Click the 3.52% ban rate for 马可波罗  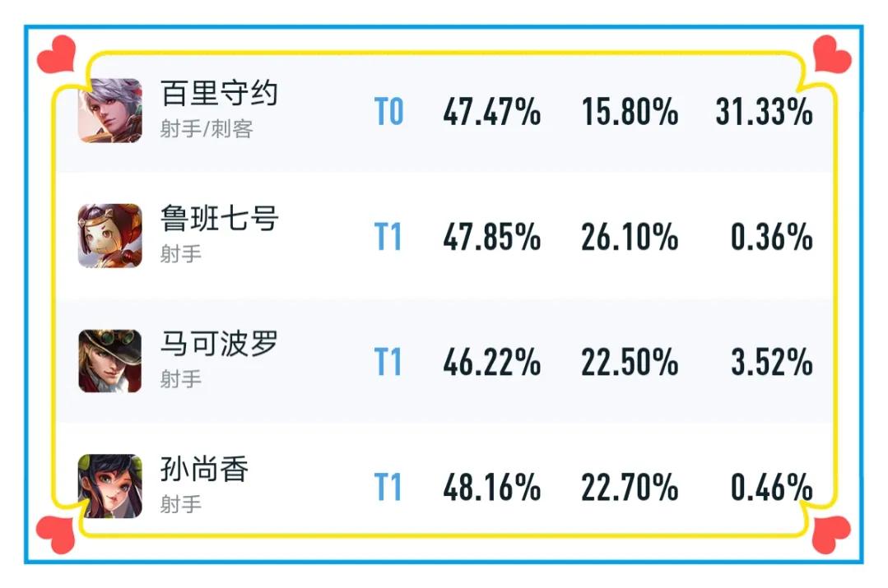pos(772,362)
